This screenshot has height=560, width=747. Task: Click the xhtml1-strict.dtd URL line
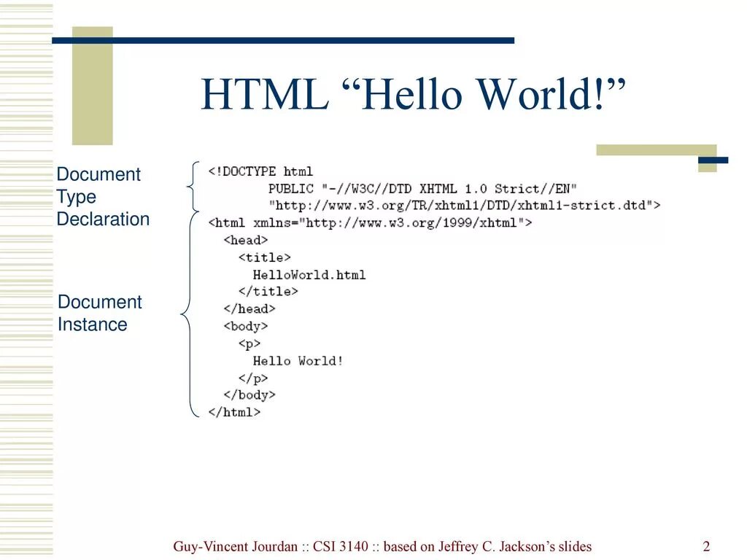pyautogui.click(x=465, y=206)
